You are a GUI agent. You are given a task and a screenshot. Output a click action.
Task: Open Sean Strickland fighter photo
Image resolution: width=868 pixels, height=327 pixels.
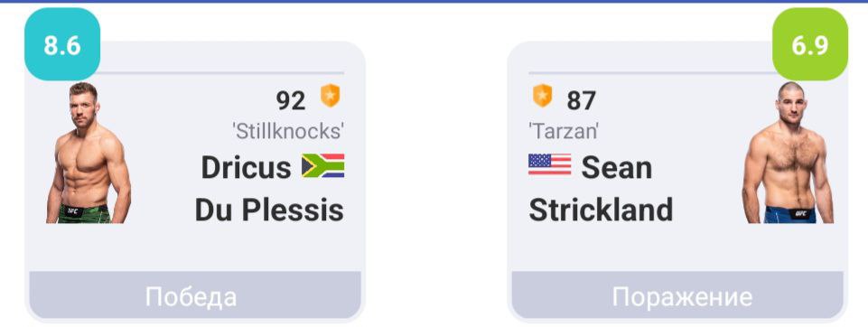coord(788,153)
